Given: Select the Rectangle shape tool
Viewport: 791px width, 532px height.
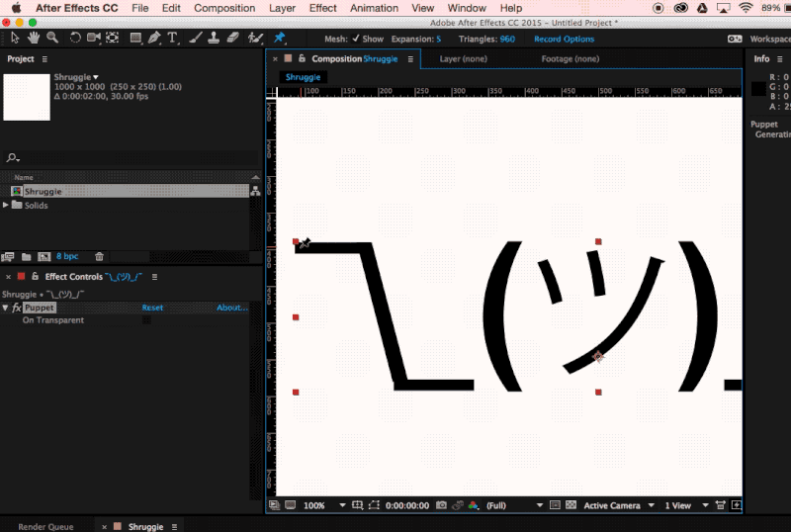Looking at the screenshot, I should click(x=135, y=38).
